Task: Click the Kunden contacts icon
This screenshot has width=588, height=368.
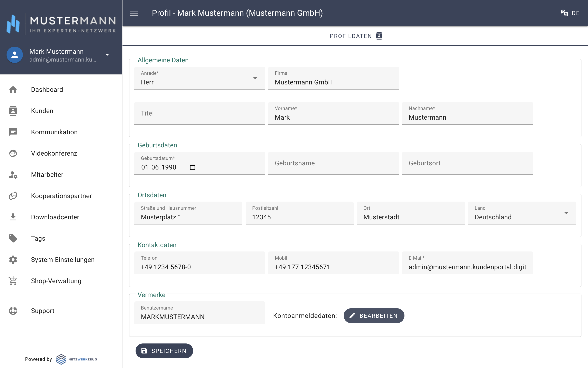Action: (13, 111)
